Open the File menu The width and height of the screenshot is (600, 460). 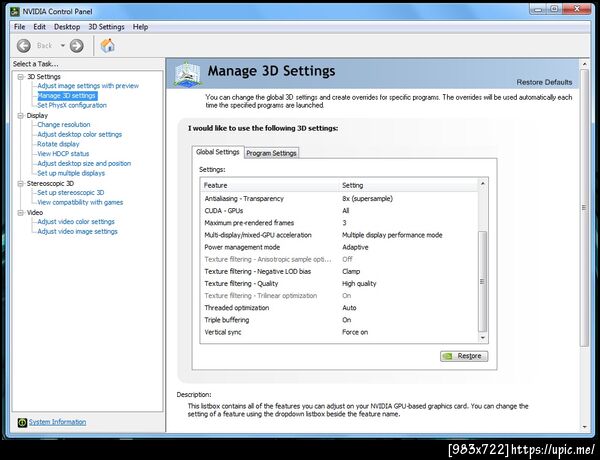(x=20, y=27)
